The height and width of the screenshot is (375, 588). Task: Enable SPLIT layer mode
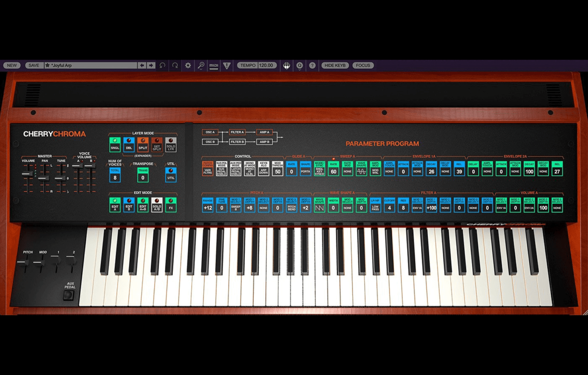143,145
